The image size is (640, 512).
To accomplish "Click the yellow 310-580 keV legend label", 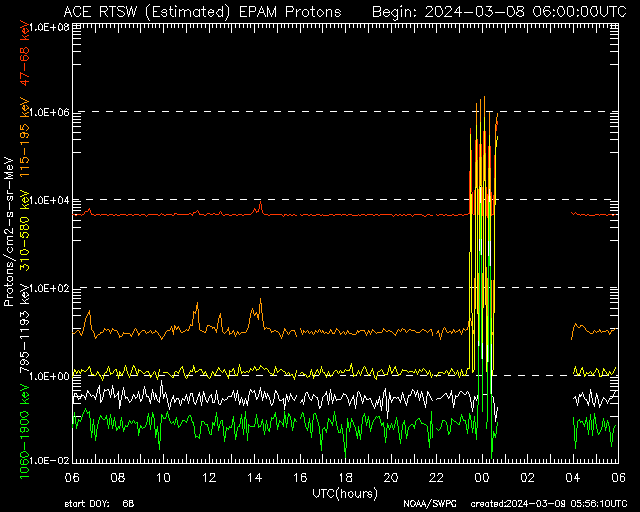I will (x=25, y=231).
